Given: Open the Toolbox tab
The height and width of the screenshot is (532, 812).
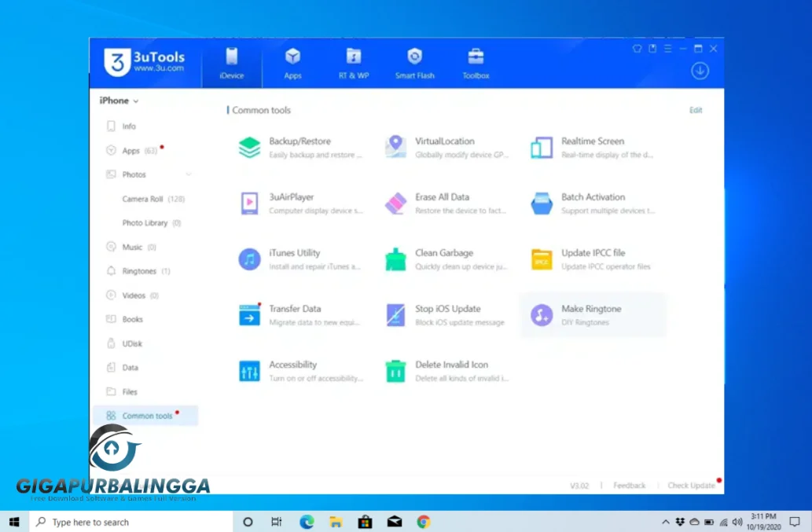Looking at the screenshot, I should coord(476,63).
